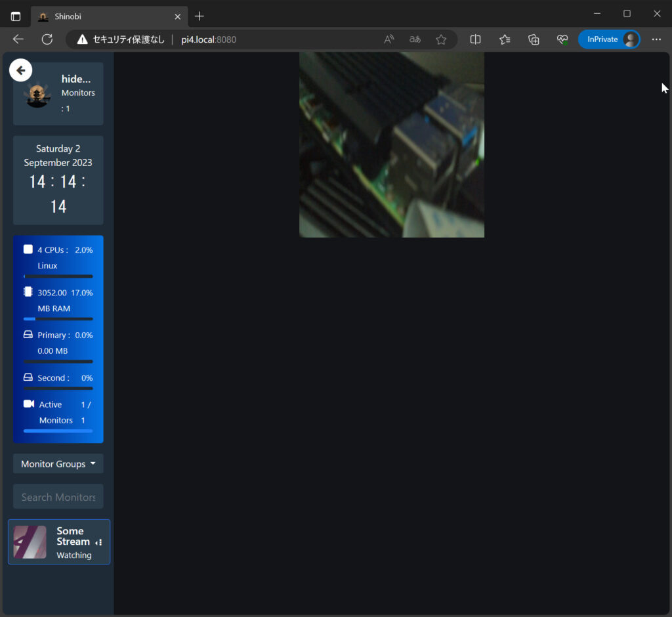
Task: Open browser Settings and more ellipsis menu
Action: [656, 39]
